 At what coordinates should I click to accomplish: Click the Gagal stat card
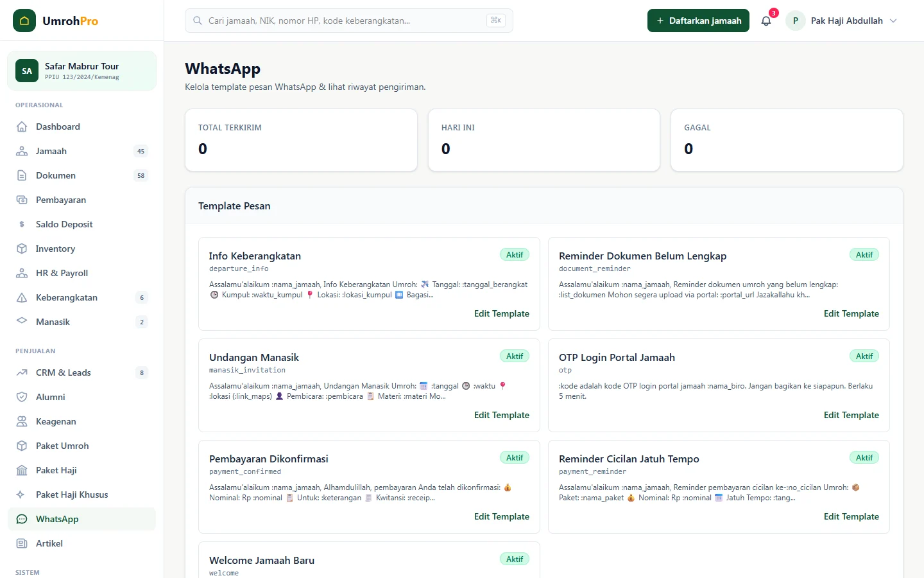(x=787, y=140)
